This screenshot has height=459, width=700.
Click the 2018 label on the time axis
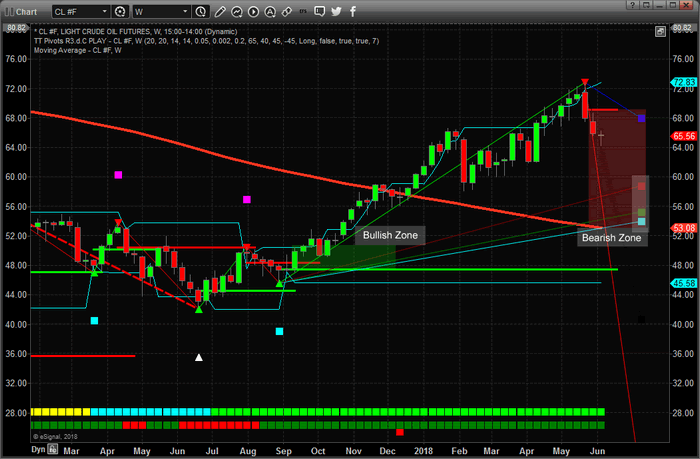point(423,451)
